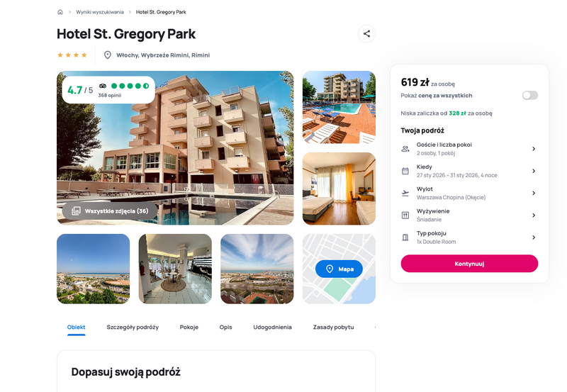The width and height of the screenshot is (567, 392).
Task: Switch to the Szczegóły podróży tab
Action: click(133, 327)
